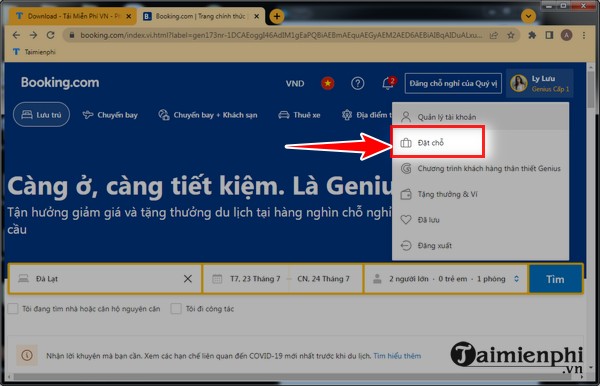Choose Đăng xuất to sign out
The width and height of the screenshot is (600, 386).
(480, 245)
